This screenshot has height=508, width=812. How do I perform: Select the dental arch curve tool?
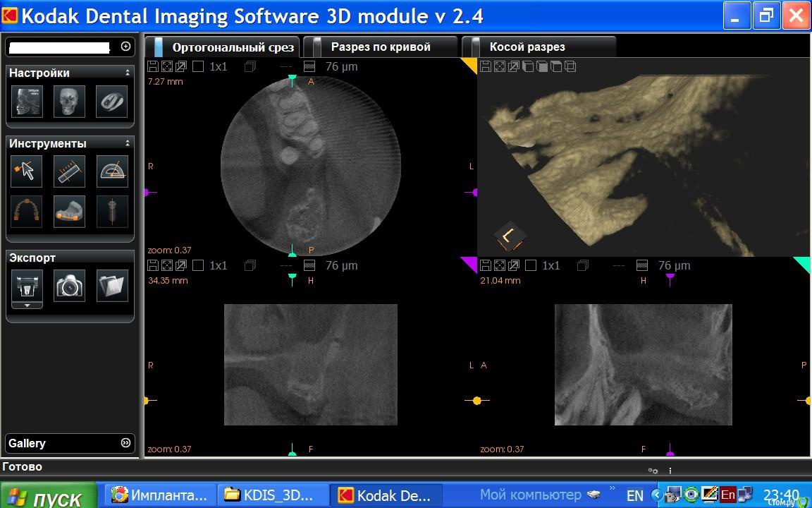click(27, 212)
